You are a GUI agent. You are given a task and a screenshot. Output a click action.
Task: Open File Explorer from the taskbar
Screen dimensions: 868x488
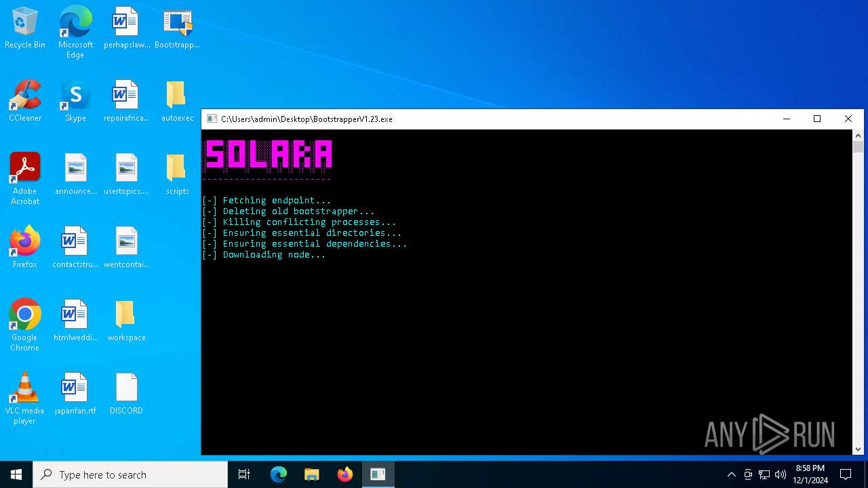click(x=311, y=474)
